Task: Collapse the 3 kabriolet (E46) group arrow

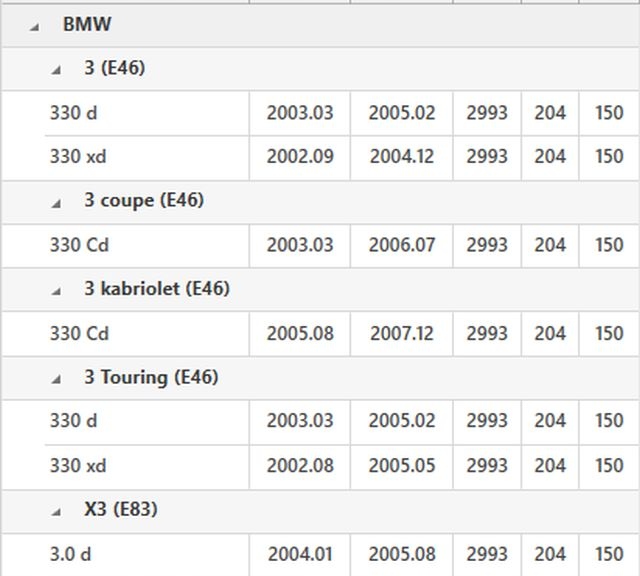Action: pyautogui.click(x=57, y=290)
